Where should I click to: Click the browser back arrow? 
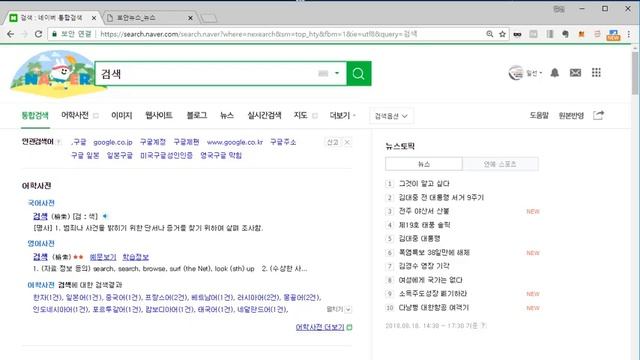coord(11,34)
